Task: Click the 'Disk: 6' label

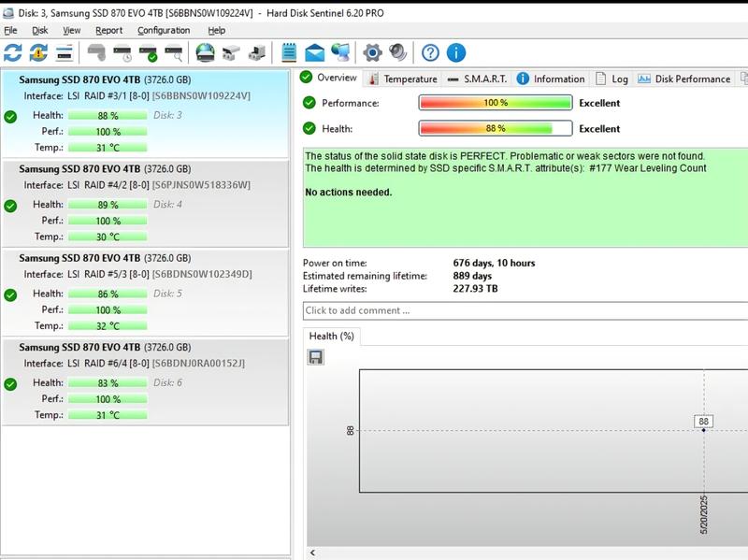Action: pyautogui.click(x=167, y=382)
